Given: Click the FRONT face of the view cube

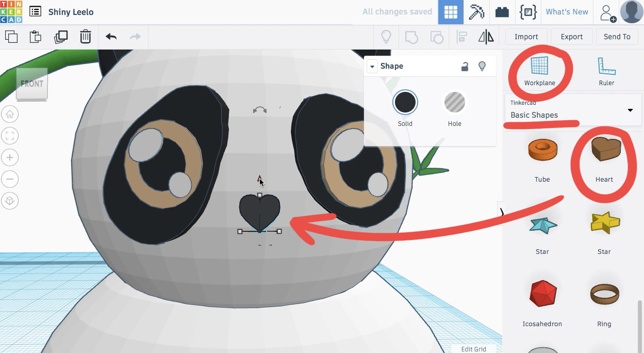Looking at the screenshot, I should tap(31, 83).
